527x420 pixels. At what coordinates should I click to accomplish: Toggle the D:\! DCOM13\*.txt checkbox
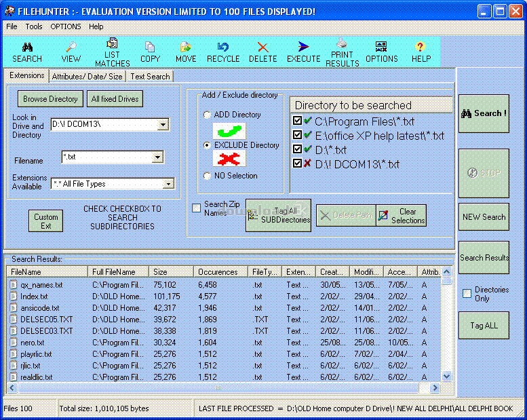coord(297,164)
